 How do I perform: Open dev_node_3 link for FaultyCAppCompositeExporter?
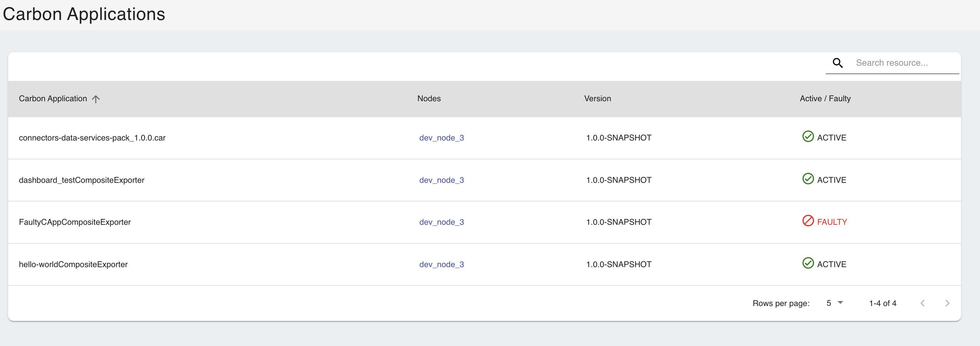point(441,222)
